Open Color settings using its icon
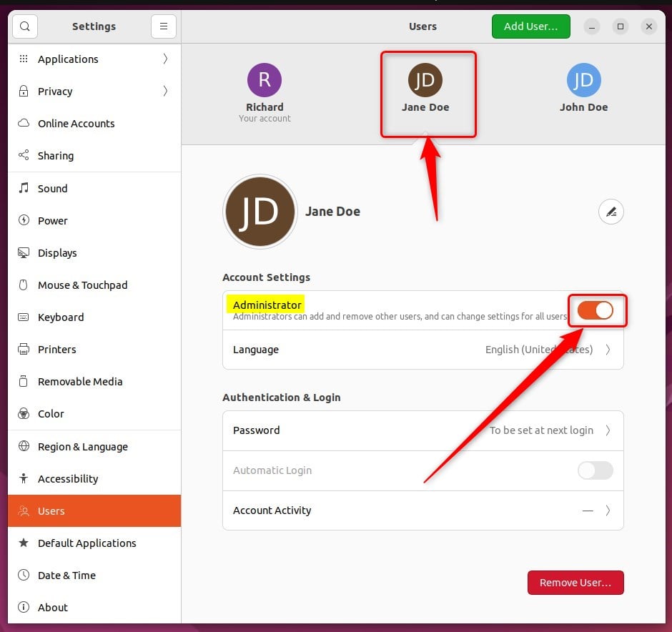 (x=22, y=413)
